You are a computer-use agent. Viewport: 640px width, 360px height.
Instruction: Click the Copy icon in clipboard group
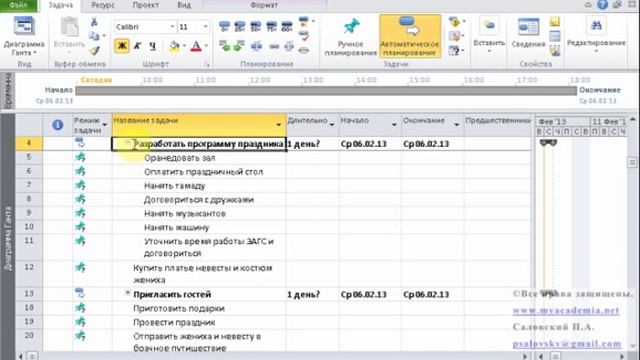click(x=94, y=36)
